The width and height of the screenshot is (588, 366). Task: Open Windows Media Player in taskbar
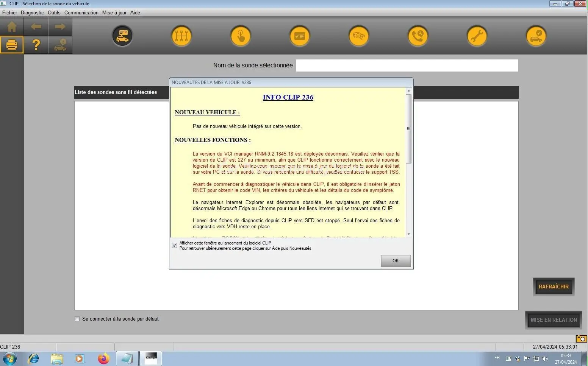coord(80,358)
